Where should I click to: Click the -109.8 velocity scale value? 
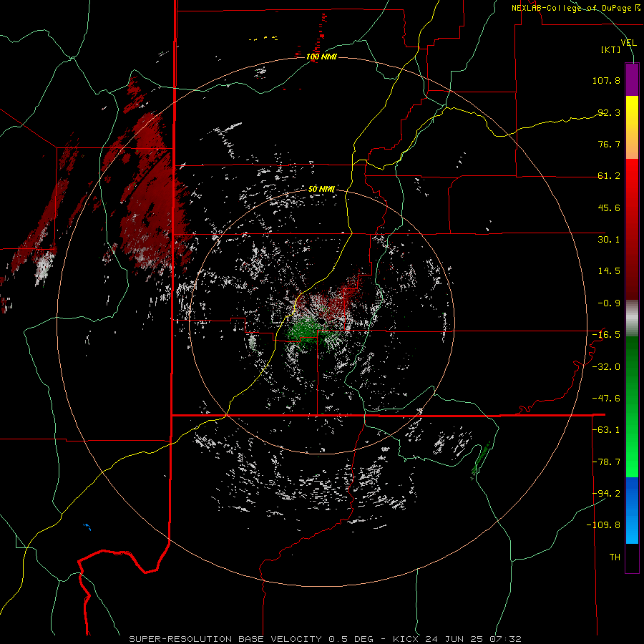point(604,525)
